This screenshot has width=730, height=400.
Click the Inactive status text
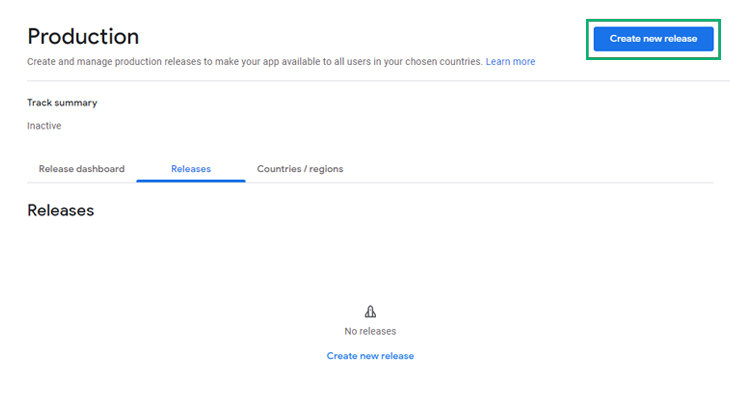pos(44,126)
